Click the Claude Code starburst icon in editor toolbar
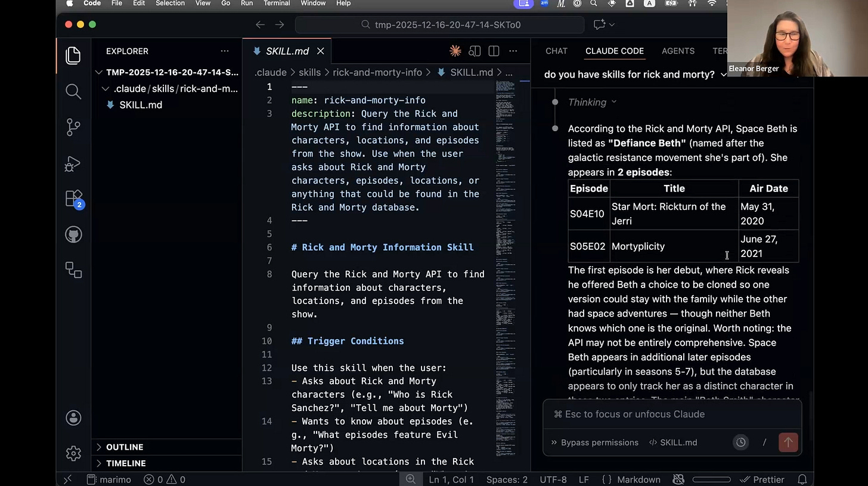The height and width of the screenshot is (486, 868). (455, 51)
